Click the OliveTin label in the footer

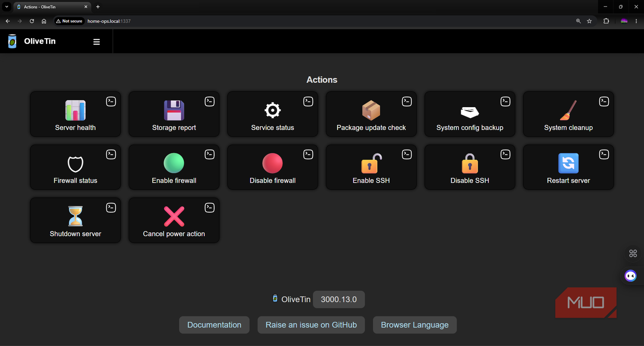tap(296, 299)
